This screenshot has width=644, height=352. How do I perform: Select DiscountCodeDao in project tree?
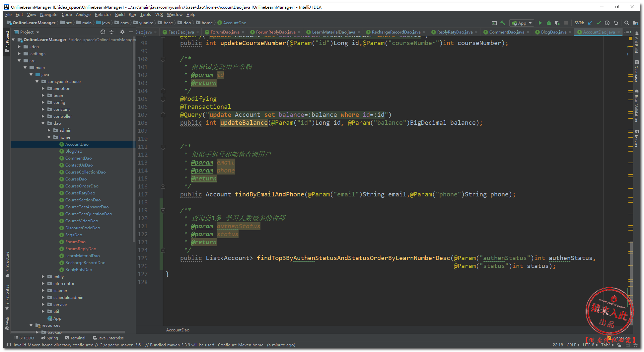click(x=83, y=228)
